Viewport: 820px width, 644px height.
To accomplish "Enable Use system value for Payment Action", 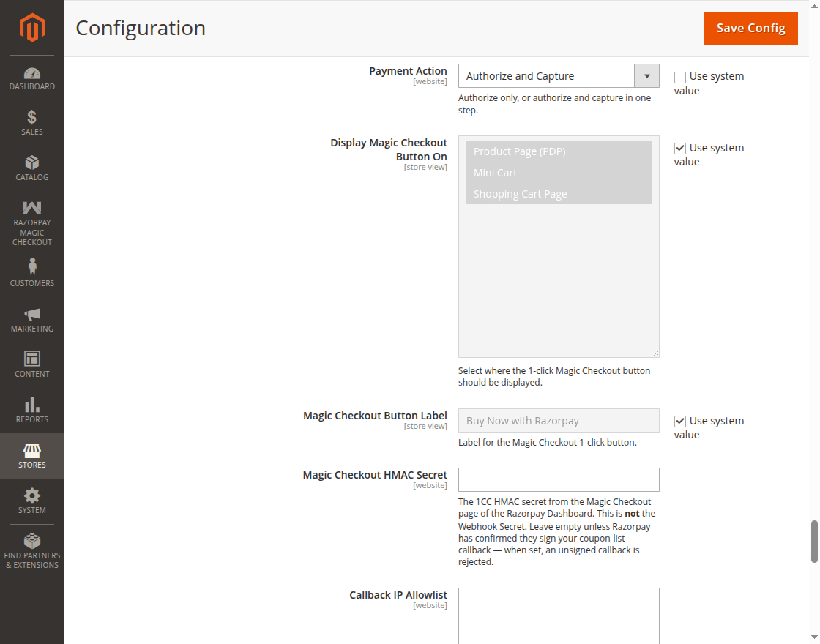I will click(x=680, y=78).
